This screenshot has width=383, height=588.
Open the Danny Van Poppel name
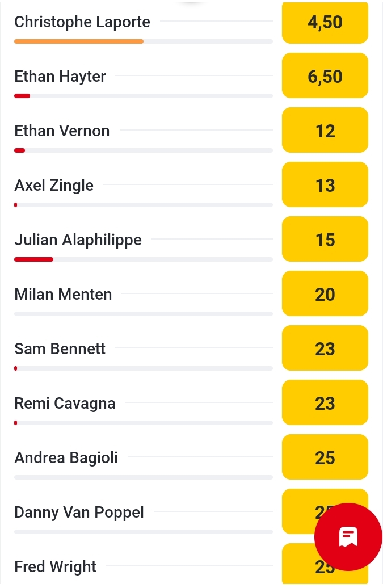(x=79, y=513)
